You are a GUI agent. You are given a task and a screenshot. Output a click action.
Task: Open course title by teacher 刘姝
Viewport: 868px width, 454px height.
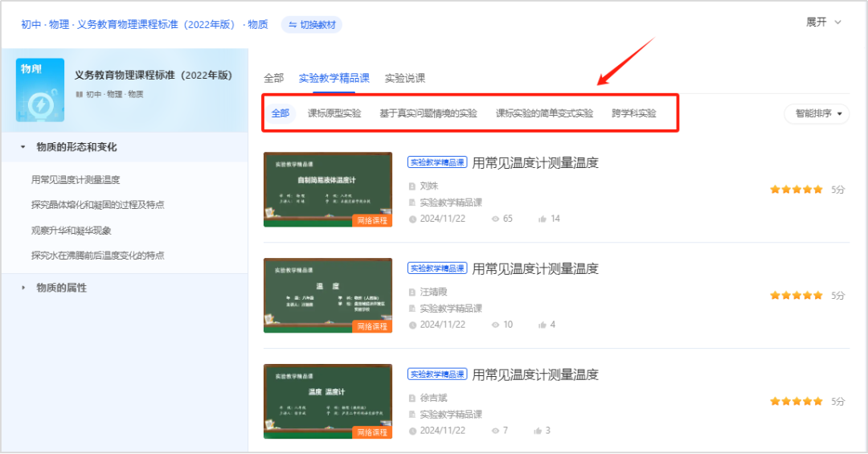pyautogui.click(x=534, y=163)
